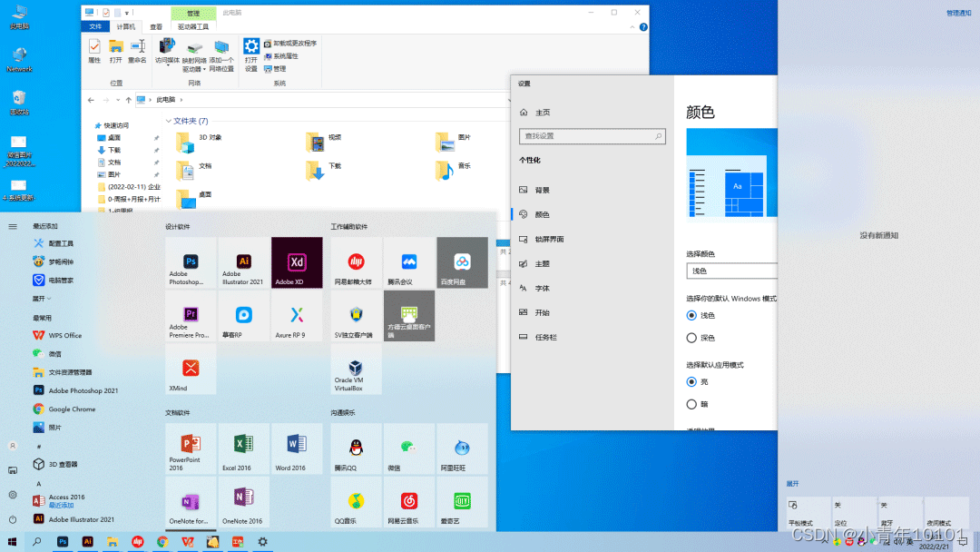The image size is (980, 552).
Task: Click the color preview thumbnail in Settings
Action: [x=732, y=175]
